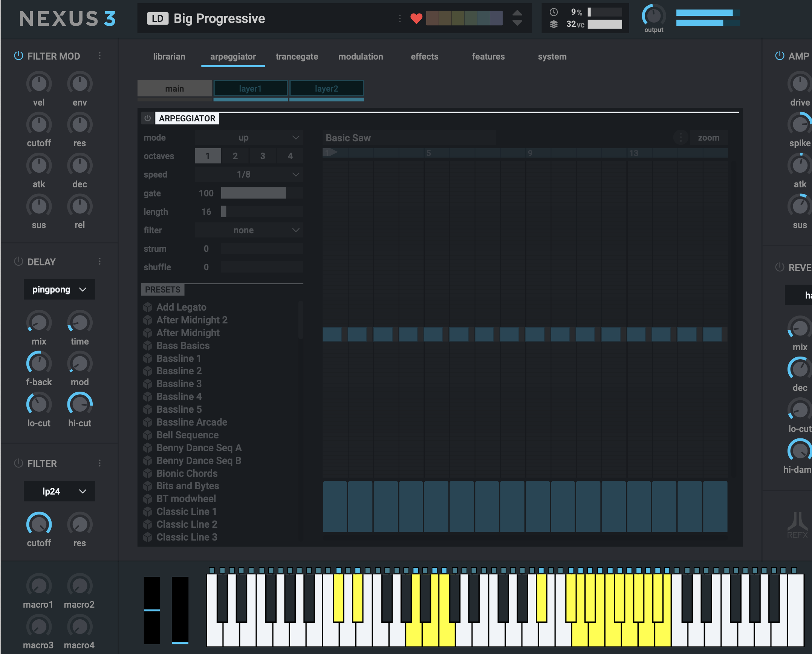The image size is (812, 654).
Task: Adjust the arpeggiator length slider
Action: (x=262, y=211)
